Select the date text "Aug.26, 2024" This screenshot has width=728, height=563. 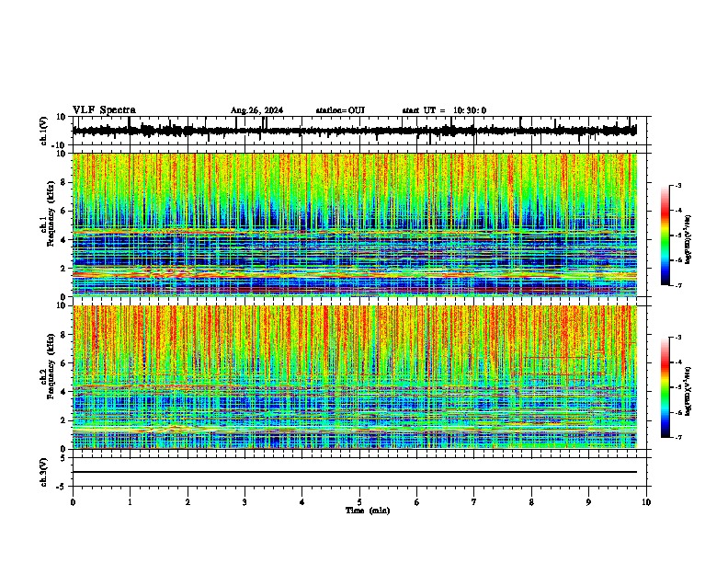point(256,110)
